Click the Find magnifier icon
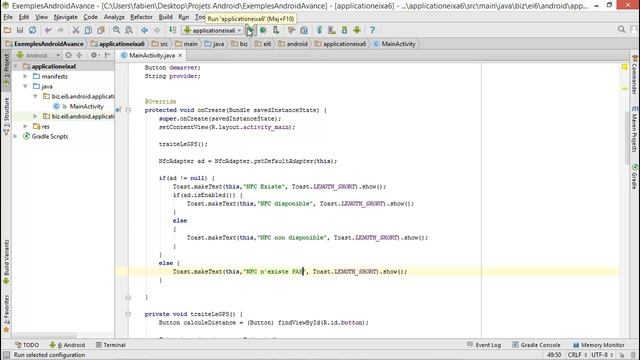640x360 pixels. pyautogui.click(x=116, y=30)
